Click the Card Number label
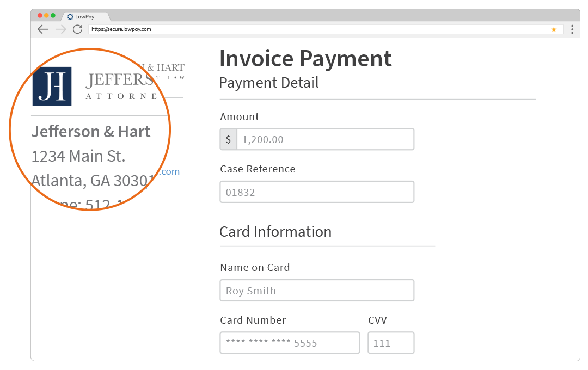This screenshot has height=370, width=588. (x=253, y=320)
